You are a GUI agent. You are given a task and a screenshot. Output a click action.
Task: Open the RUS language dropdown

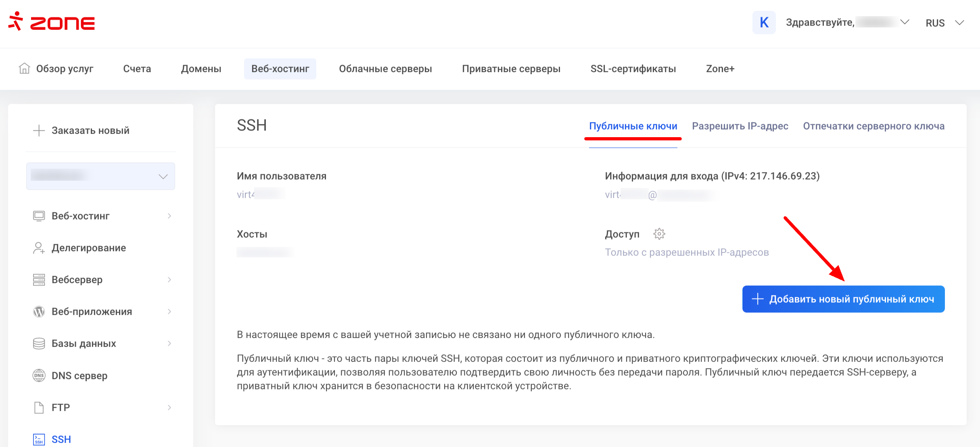pos(944,23)
